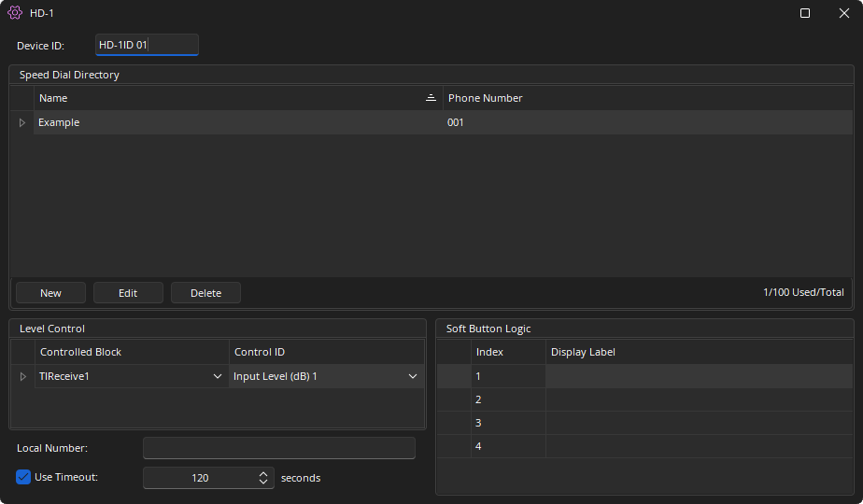The image size is (863, 504).
Task: Delete the selected speed dial entry
Action: [x=205, y=293]
